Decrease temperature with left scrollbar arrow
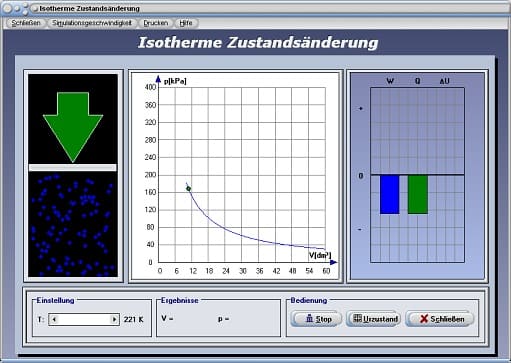This screenshot has height=363, width=511. (54, 319)
